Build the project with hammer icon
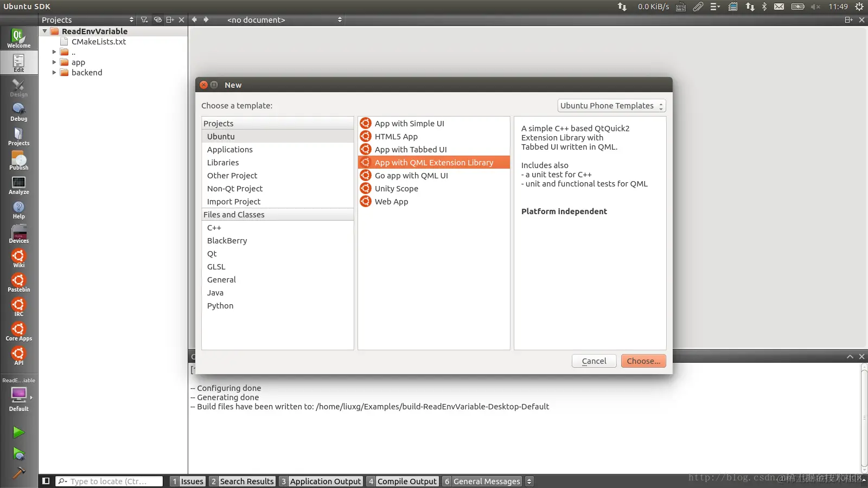This screenshot has width=868, height=488. click(x=18, y=473)
